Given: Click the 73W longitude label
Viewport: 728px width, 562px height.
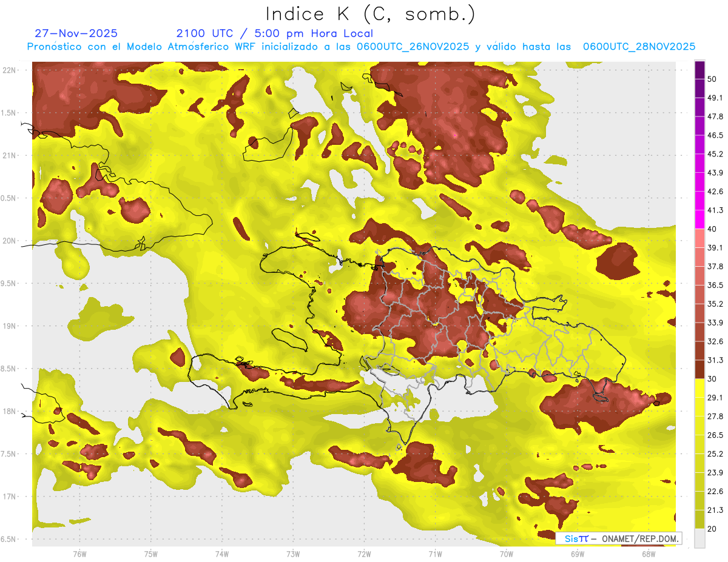Looking at the screenshot, I should 293,554.
